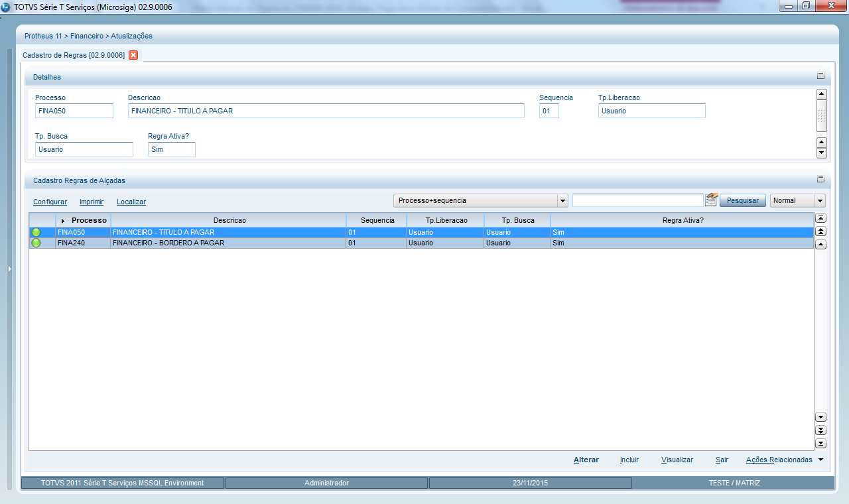Open Configurar option
Viewport: 849px width, 504px height.
[50, 202]
